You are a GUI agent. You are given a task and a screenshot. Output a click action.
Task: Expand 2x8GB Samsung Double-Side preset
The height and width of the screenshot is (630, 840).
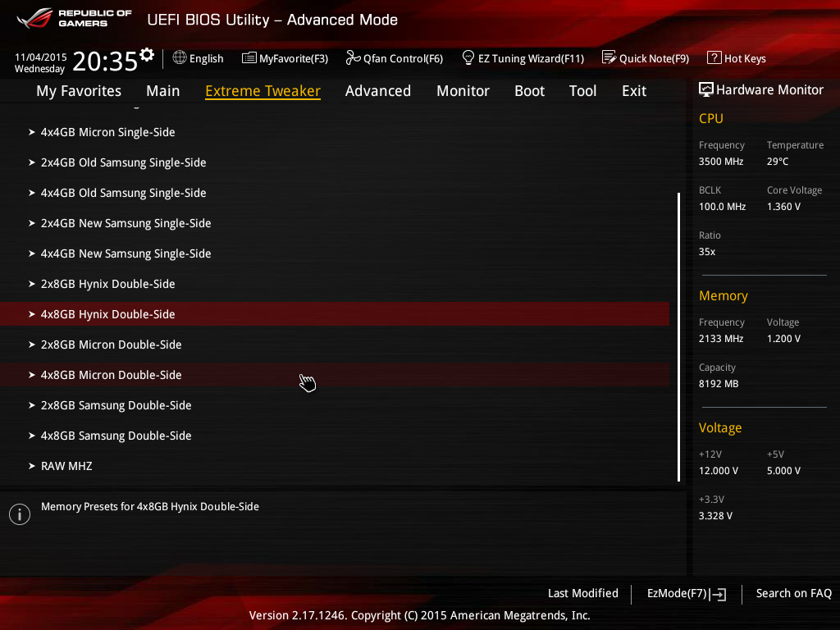[x=335, y=405]
